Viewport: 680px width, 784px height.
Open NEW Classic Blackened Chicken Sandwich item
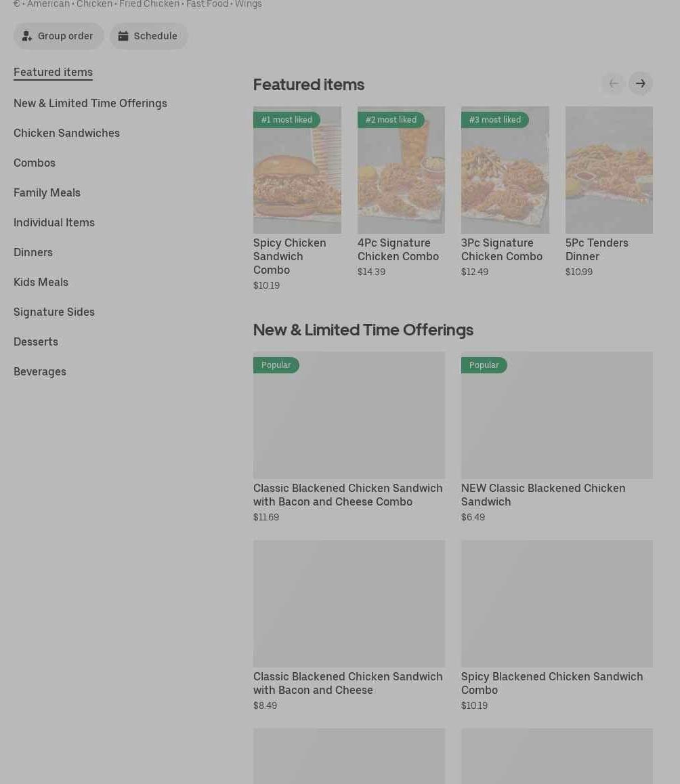[556, 415]
